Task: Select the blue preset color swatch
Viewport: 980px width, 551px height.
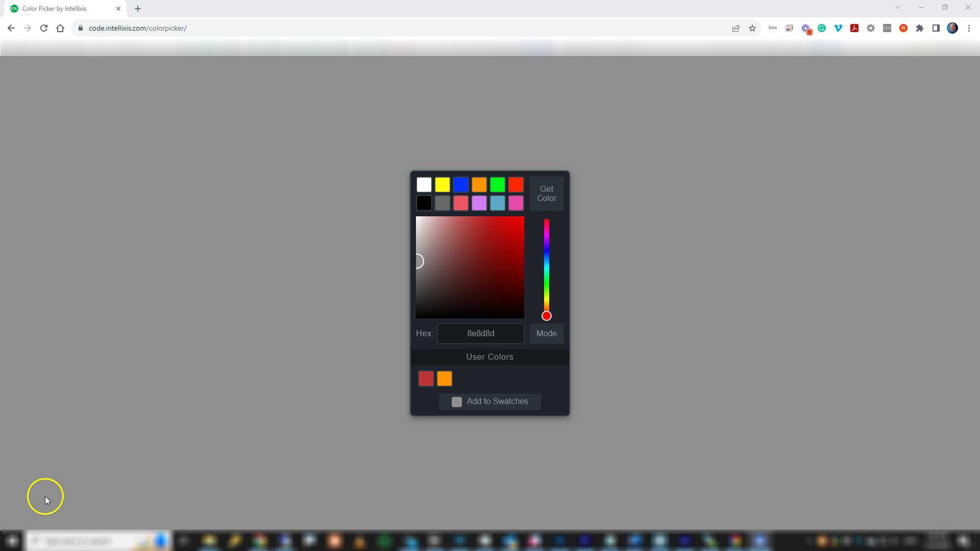Action: 460,185
